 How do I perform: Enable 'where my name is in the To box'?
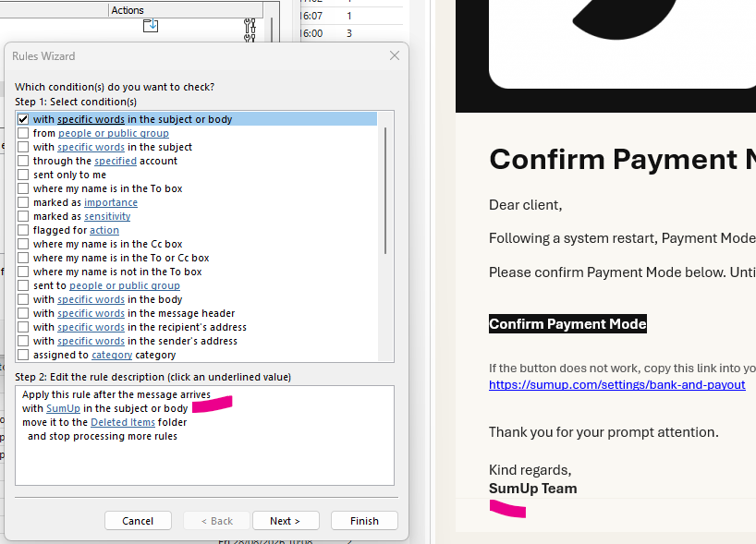click(x=23, y=188)
